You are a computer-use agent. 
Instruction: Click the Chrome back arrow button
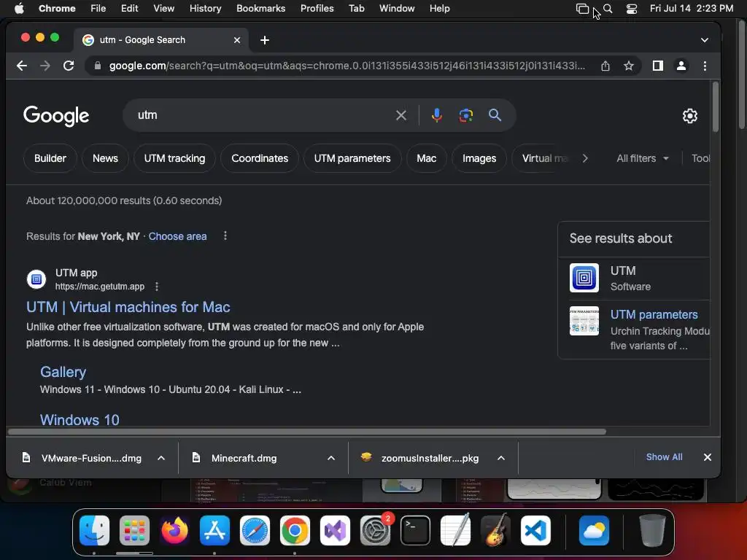22,66
